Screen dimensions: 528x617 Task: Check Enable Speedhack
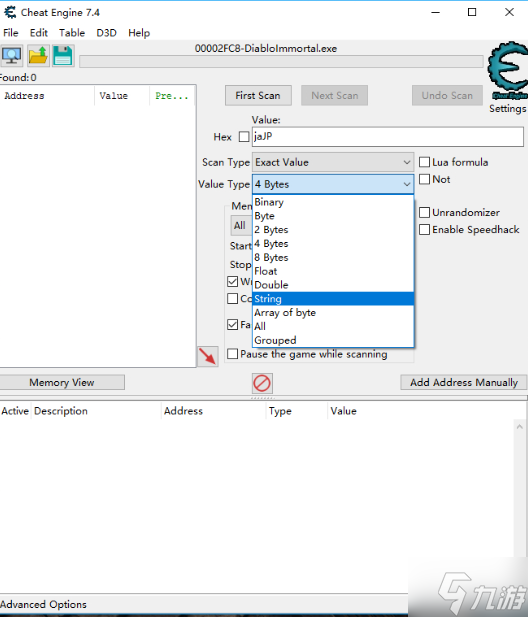click(424, 229)
